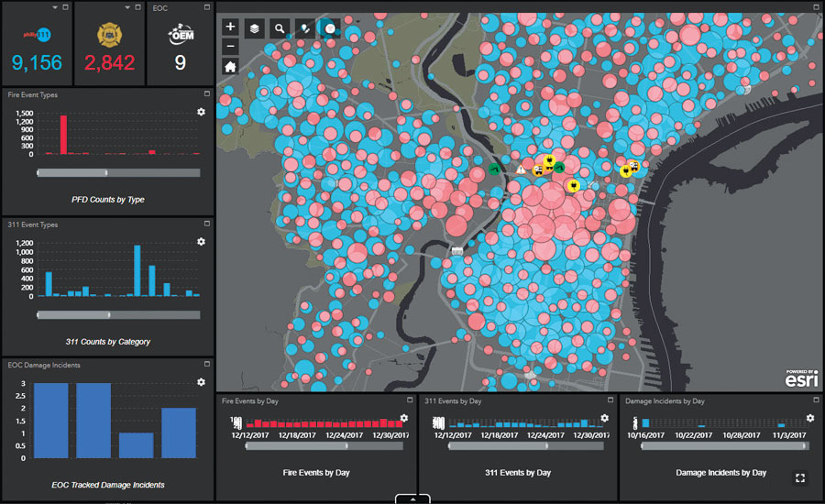Click the 2,842 count value
The height and width of the screenshot is (504, 825).
point(109,62)
